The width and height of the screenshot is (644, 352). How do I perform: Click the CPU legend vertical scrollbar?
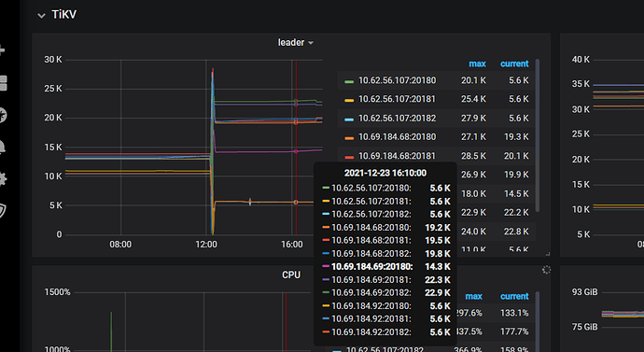click(x=538, y=321)
